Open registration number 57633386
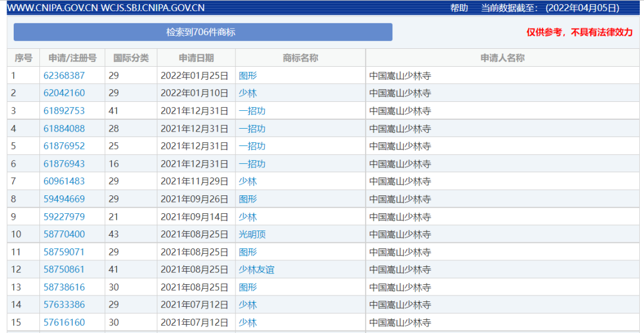 pos(64,304)
